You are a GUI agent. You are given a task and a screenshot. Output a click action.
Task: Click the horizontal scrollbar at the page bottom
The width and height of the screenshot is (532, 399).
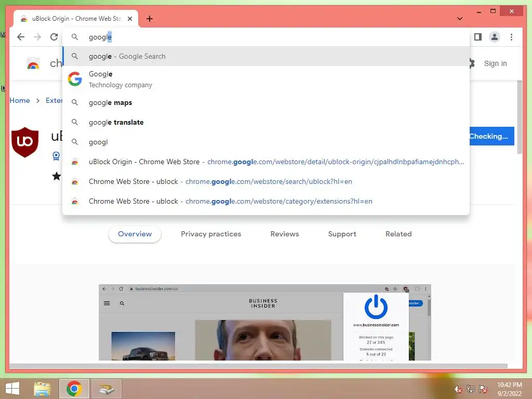click(x=259, y=366)
